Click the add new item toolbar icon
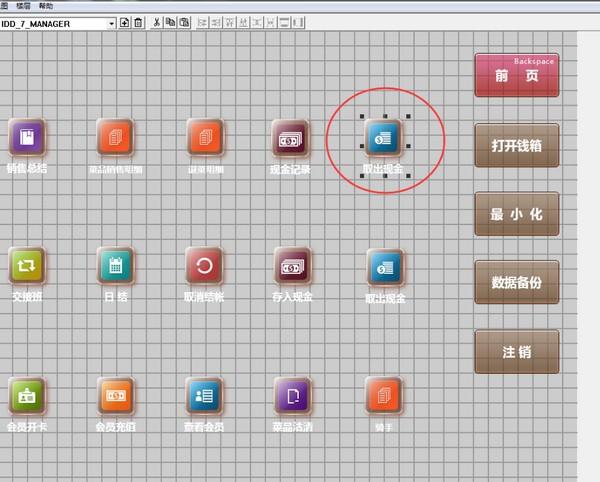600x482 pixels. pyautogui.click(x=124, y=22)
